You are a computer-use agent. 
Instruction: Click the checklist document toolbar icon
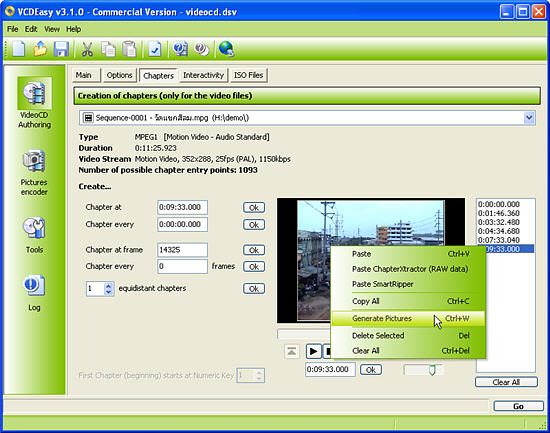coord(155,49)
